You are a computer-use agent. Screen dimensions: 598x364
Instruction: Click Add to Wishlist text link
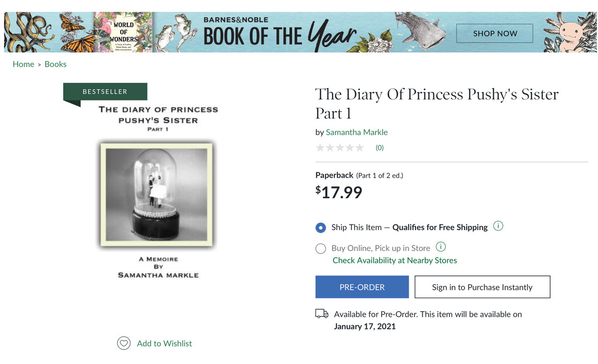pos(164,343)
